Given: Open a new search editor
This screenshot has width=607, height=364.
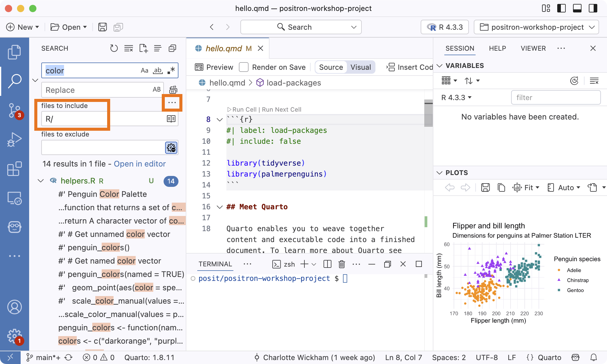Looking at the screenshot, I should pyautogui.click(x=143, y=48).
